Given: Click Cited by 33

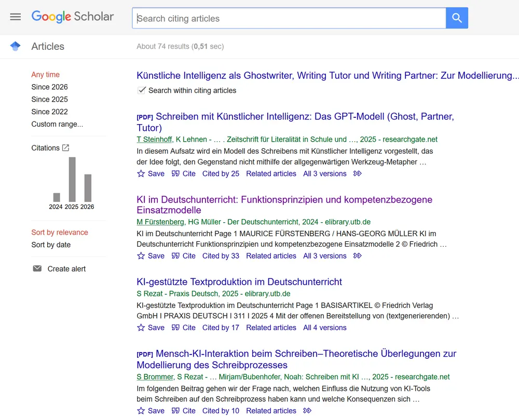Looking at the screenshot, I should [221, 256].
